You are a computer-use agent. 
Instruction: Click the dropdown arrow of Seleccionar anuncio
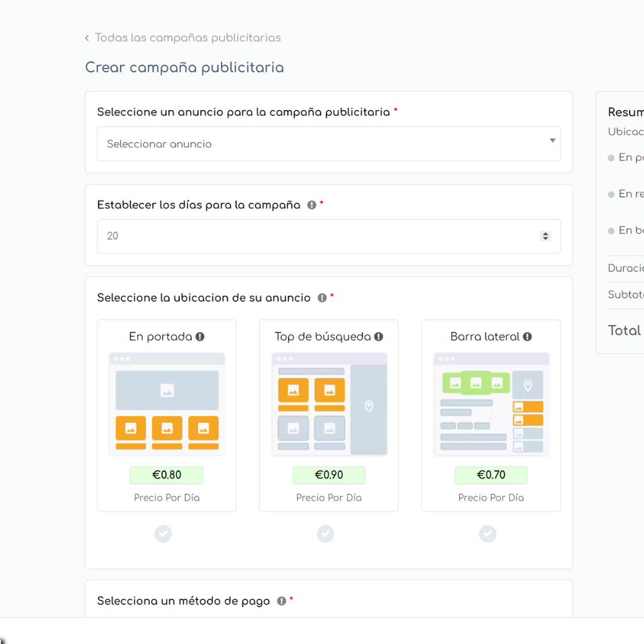(552, 140)
